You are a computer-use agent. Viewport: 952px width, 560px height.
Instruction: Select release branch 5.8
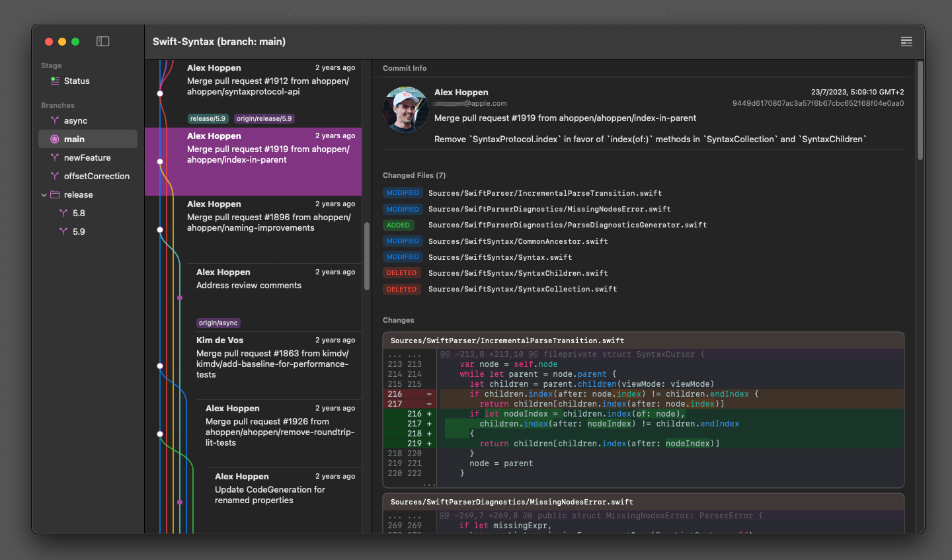pyautogui.click(x=88, y=213)
